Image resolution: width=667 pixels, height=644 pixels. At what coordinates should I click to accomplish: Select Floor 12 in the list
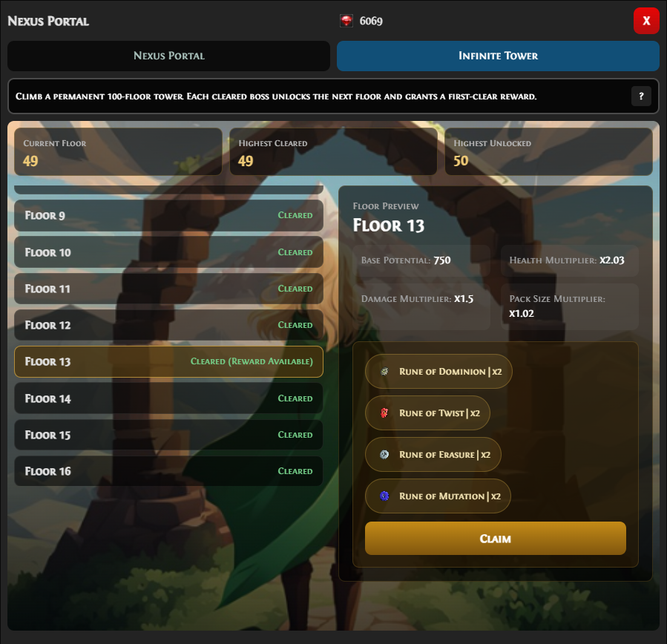[x=169, y=325]
